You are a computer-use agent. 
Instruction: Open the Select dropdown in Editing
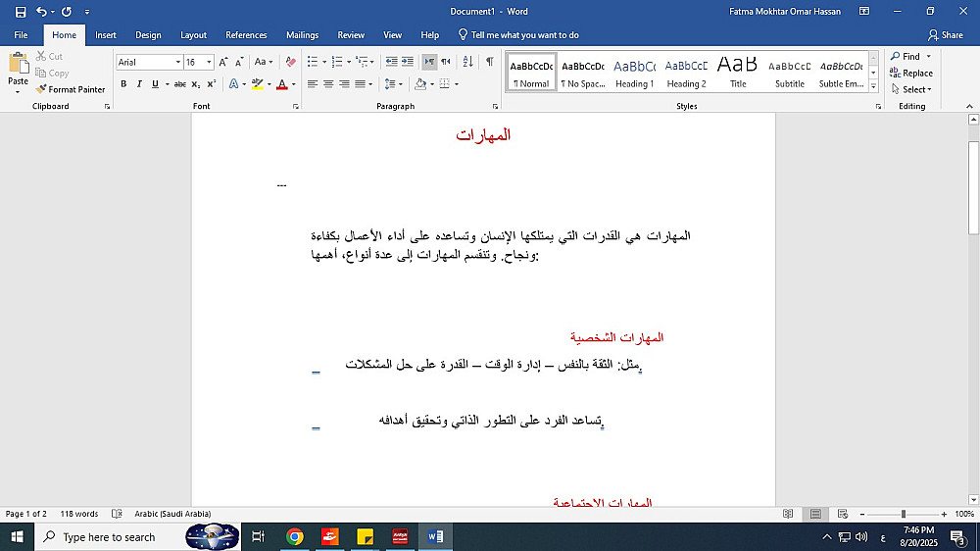coord(911,89)
